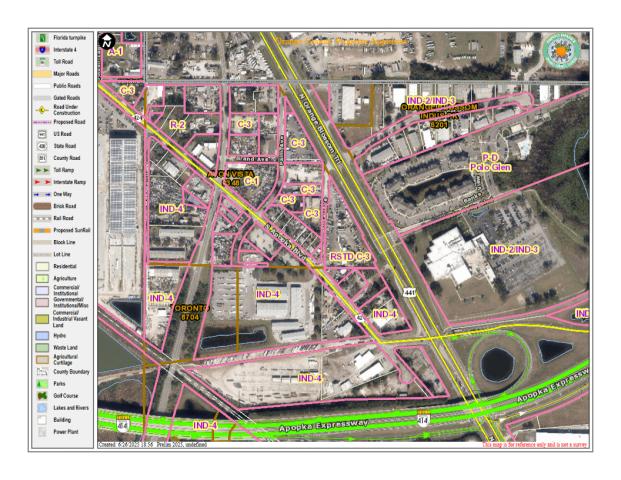Click the 'Proposed SunRail' legend text
621x480 pixels.
tap(72, 230)
